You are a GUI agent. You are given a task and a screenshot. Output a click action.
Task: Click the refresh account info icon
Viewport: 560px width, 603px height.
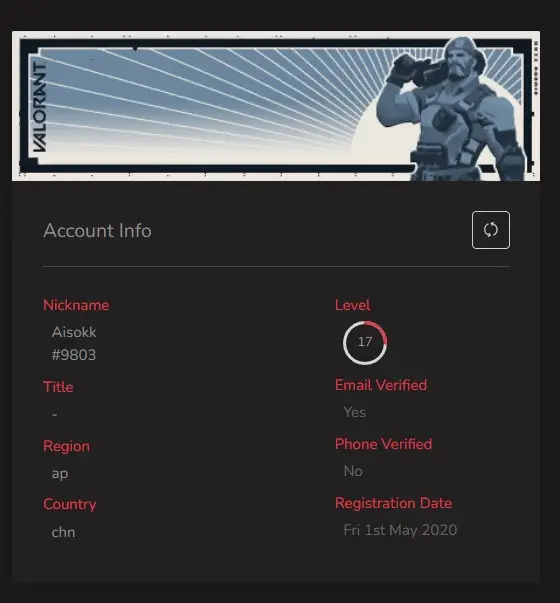(491, 230)
